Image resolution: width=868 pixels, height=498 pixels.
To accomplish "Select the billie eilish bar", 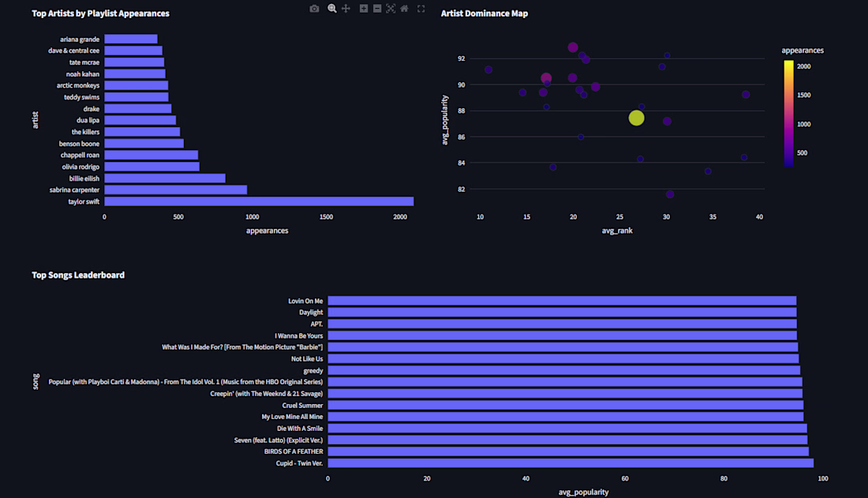I will 165,178.
